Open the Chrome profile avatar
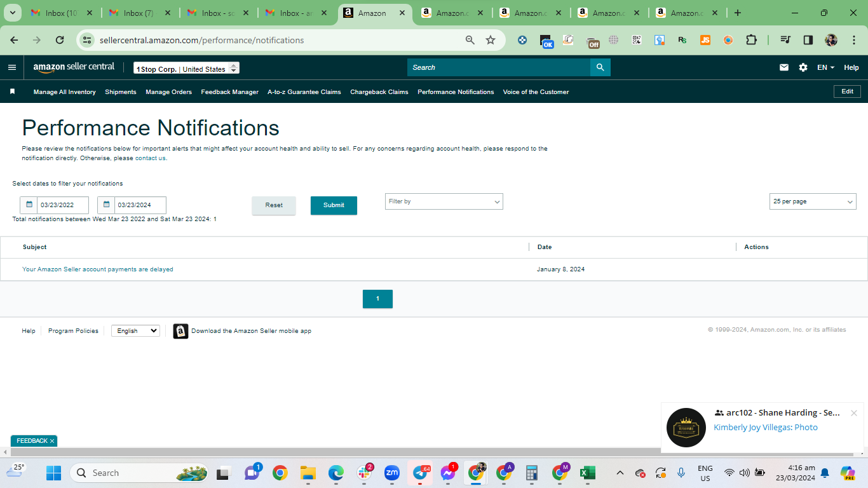The height and width of the screenshot is (488, 868). pyautogui.click(x=831, y=40)
